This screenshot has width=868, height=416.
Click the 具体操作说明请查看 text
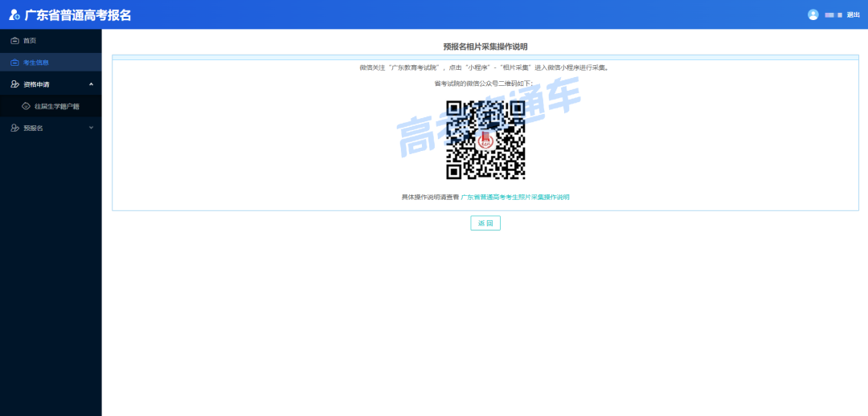[x=430, y=197]
